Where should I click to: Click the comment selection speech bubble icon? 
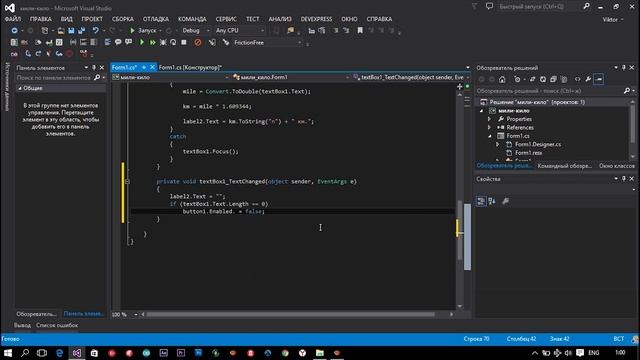118,42
